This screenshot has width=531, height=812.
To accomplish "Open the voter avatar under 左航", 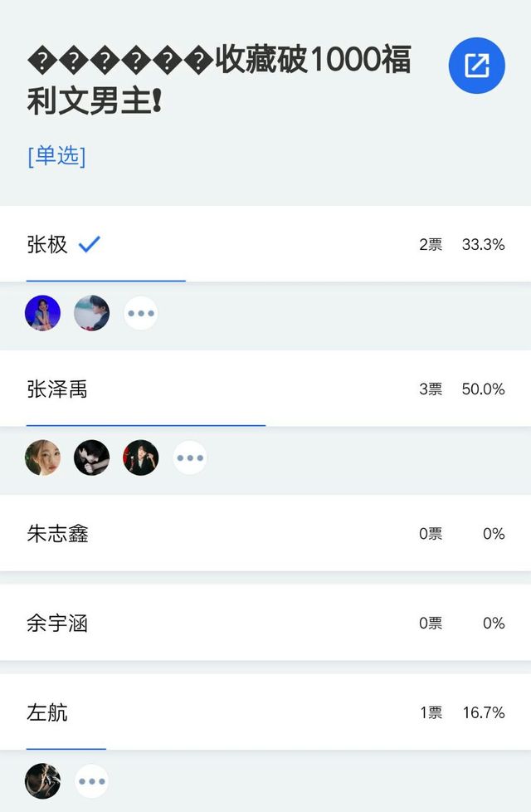I will pos(43,781).
